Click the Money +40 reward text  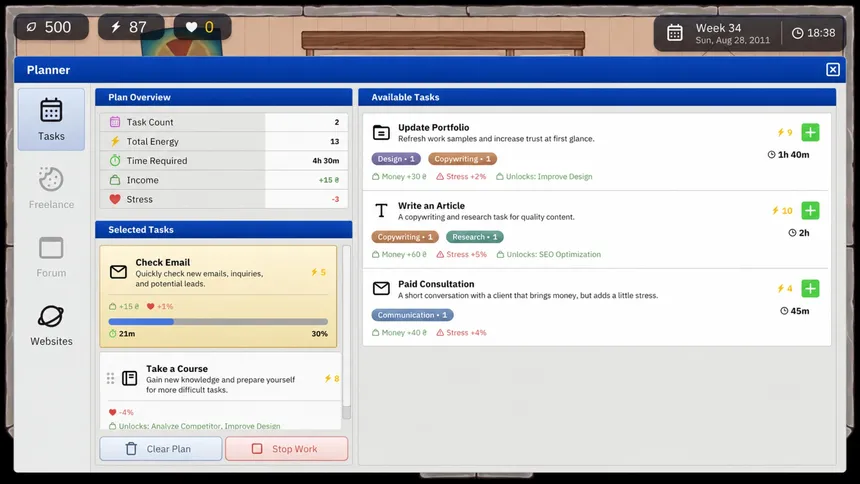pyautogui.click(x=404, y=333)
